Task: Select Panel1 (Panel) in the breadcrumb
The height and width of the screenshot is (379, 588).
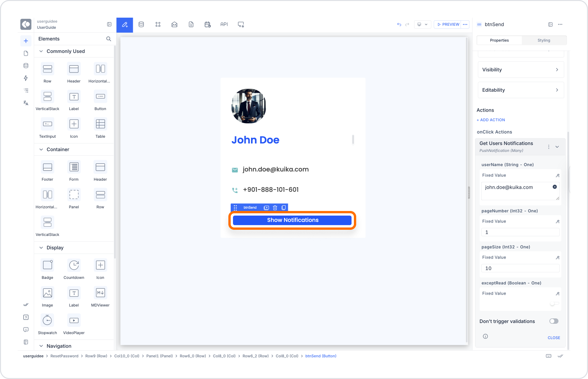Action: click(x=159, y=356)
